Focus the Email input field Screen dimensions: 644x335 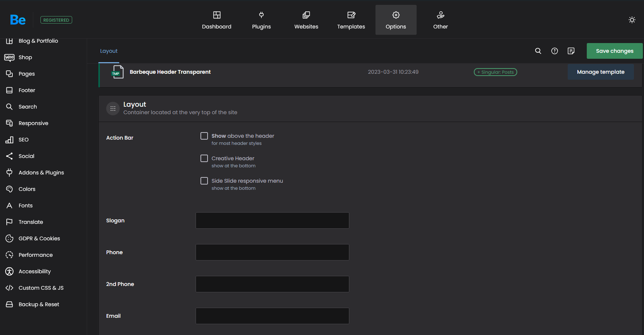tap(272, 316)
